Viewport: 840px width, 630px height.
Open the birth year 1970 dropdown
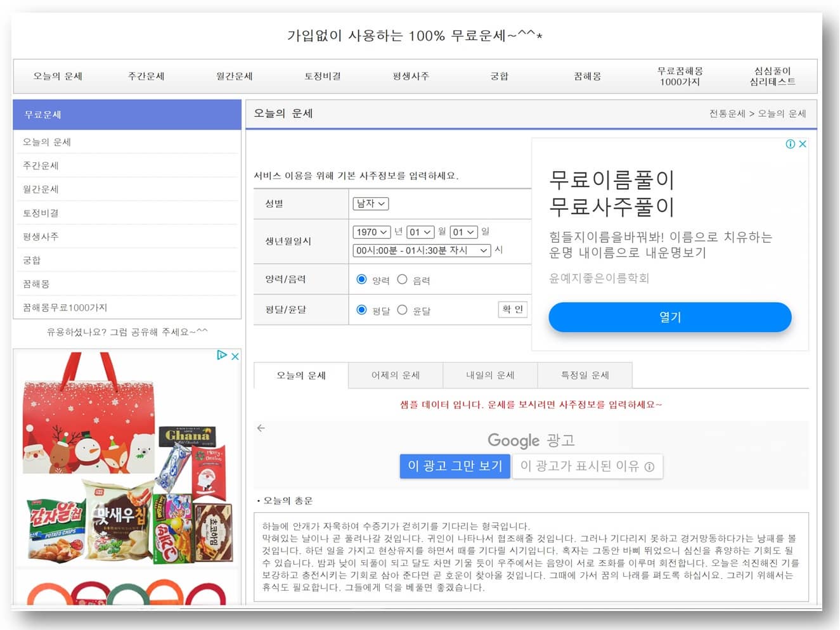[372, 232]
